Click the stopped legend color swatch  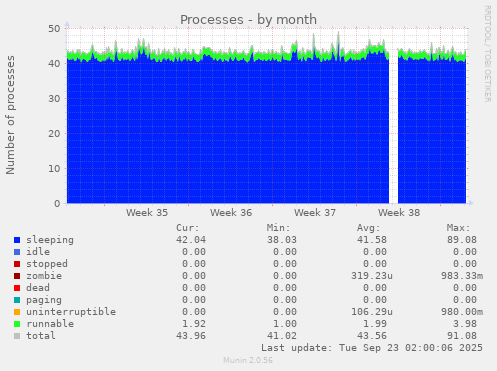tap(17, 264)
